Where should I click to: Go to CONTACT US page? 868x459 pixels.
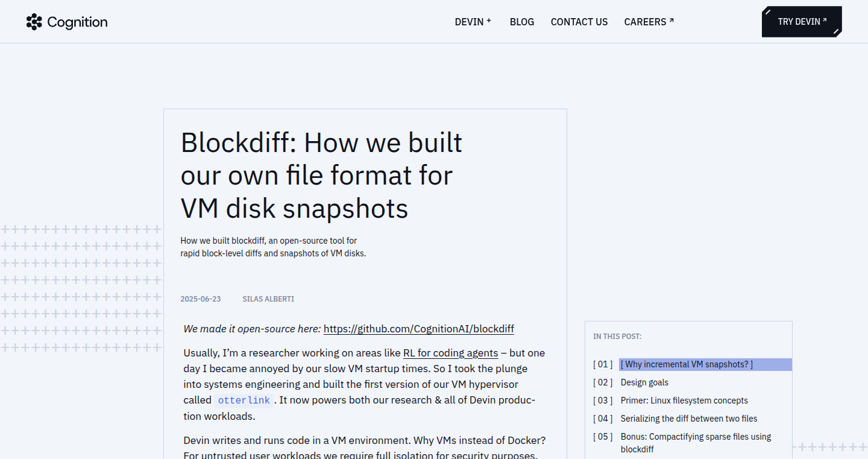(x=579, y=22)
